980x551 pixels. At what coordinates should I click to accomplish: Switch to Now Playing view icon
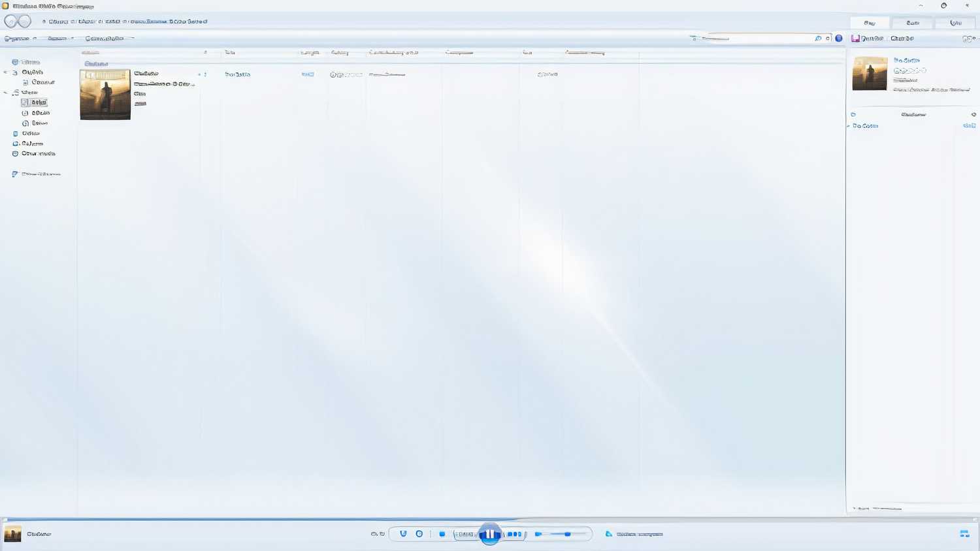[964, 534]
